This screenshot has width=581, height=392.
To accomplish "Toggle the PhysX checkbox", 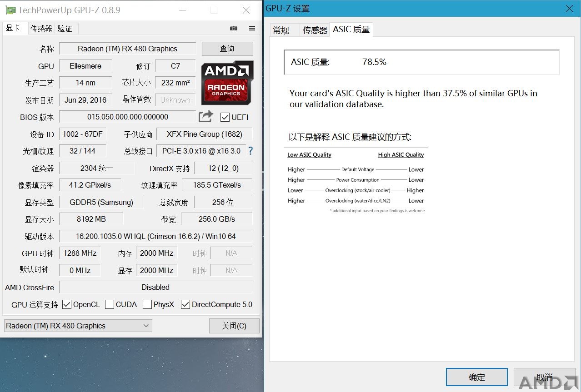I will (147, 304).
